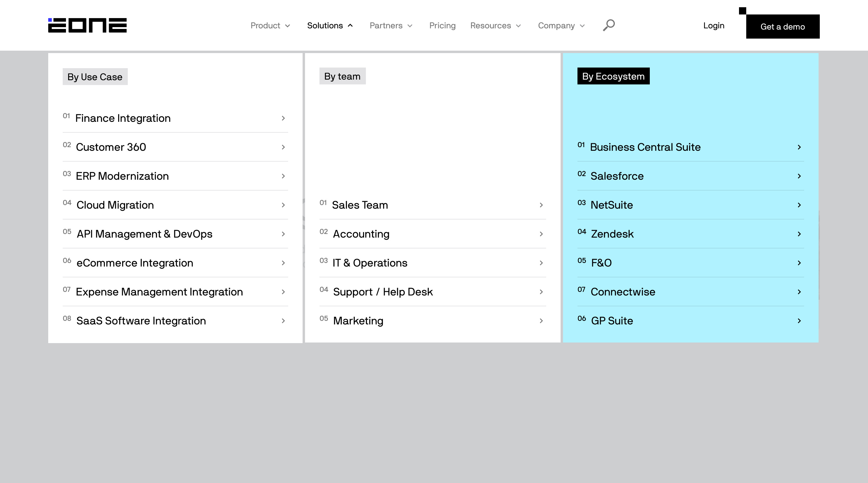This screenshot has height=483, width=868.
Task: Click arrow icon beside eCommerce Integration
Action: coord(283,263)
